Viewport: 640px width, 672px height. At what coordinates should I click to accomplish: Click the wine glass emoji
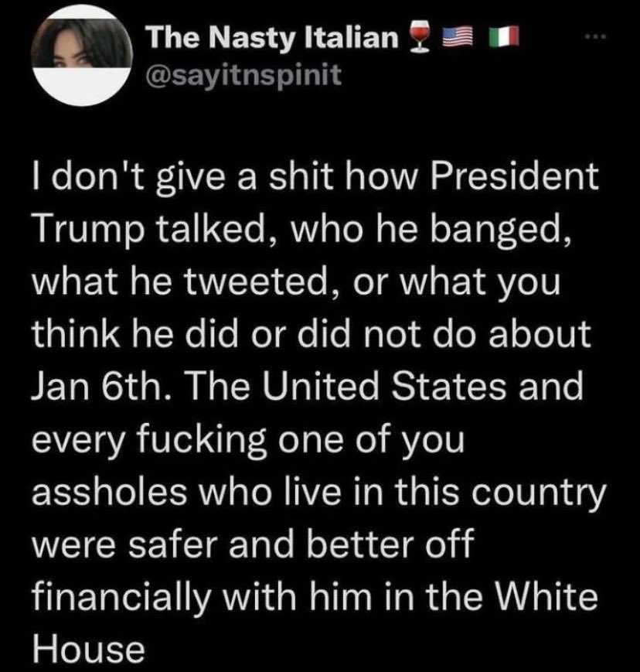pyautogui.click(x=418, y=37)
